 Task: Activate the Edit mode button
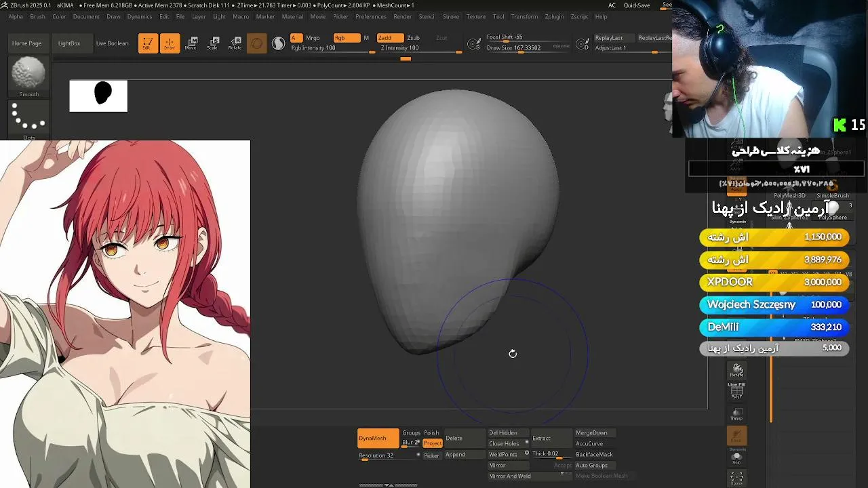[x=148, y=43]
